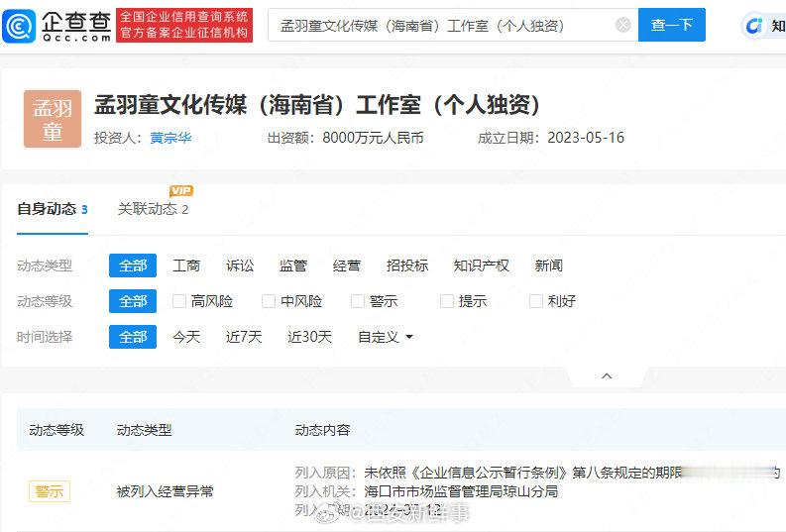Switch to the 自身动态 tab
Image resolution: width=786 pixels, height=532 pixels.
(53, 209)
